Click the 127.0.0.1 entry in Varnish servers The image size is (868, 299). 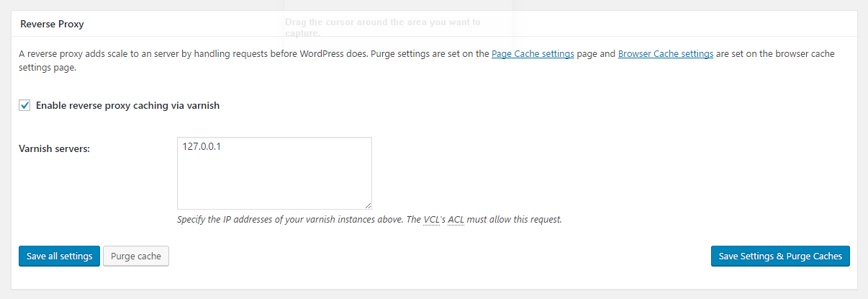(202, 146)
